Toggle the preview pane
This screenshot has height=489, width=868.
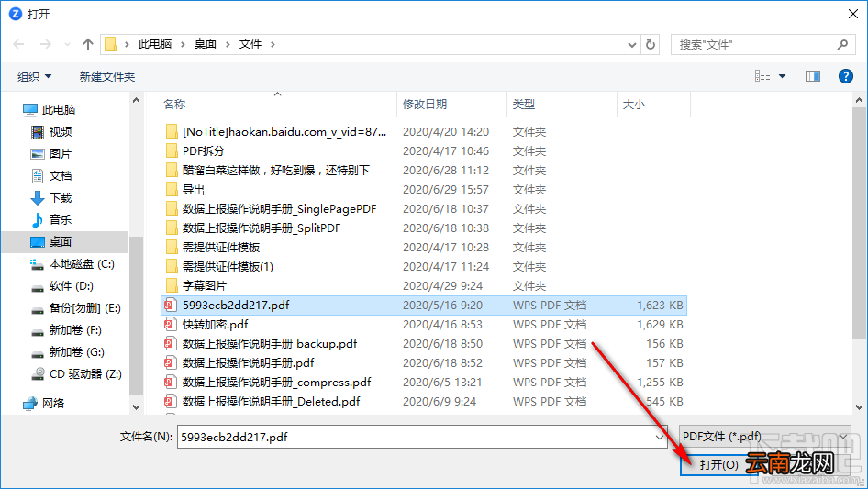tap(813, 76)
